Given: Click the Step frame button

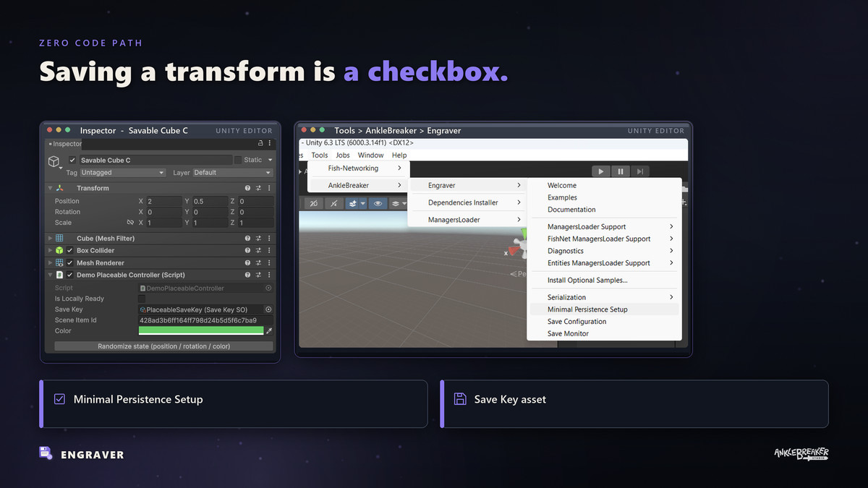Looking at the screenshot, I should pos(639,171).
